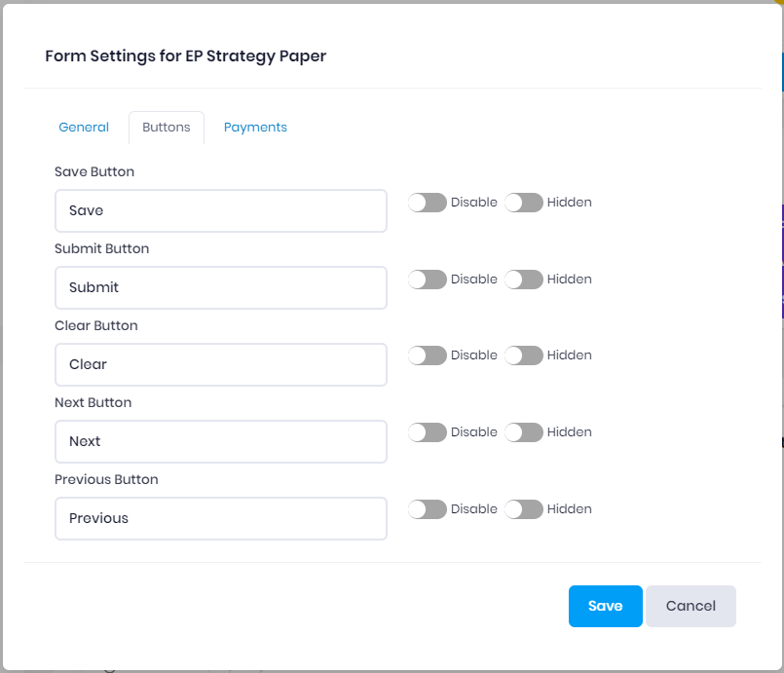Select the Next Button label input
Screen dimensions: 784x673
[221, 441]
